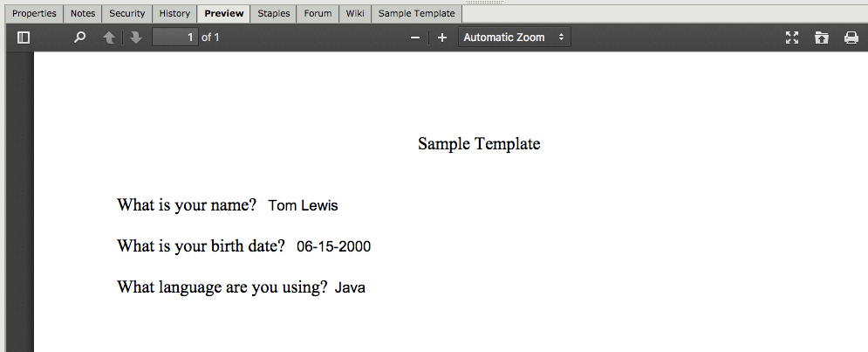Expand the Automatic Zoom dropdown
This screenshot has width=868, height=352.
point(514,38)
